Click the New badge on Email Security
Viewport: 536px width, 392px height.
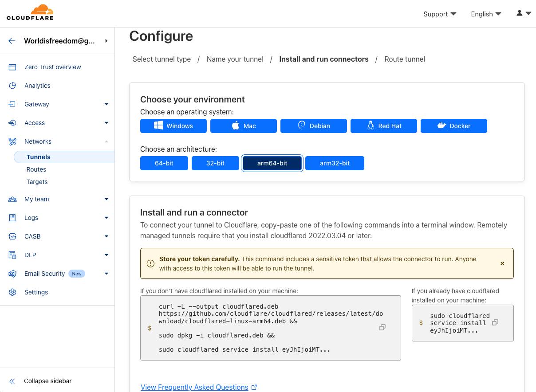click(x=77, y=274)
